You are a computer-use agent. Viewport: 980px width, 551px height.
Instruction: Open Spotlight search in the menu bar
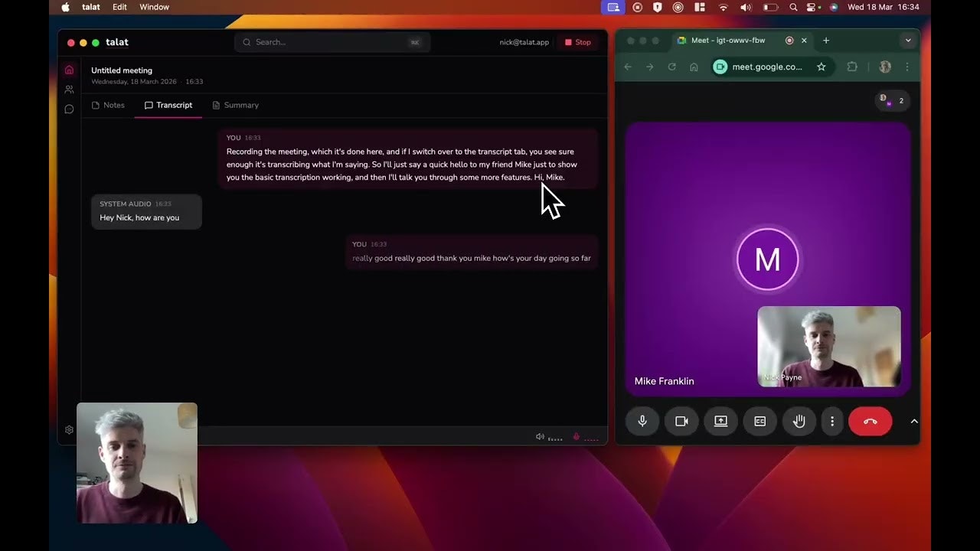coord(793,7)
